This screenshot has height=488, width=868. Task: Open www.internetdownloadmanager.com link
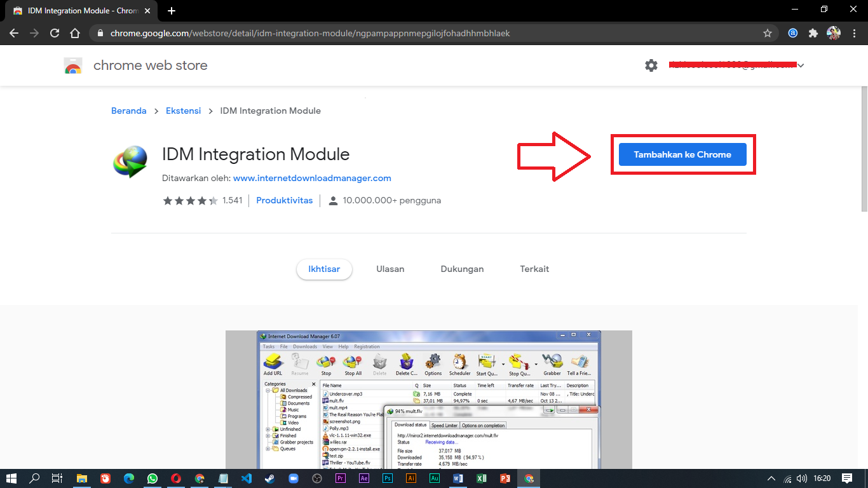click(312, 178)
